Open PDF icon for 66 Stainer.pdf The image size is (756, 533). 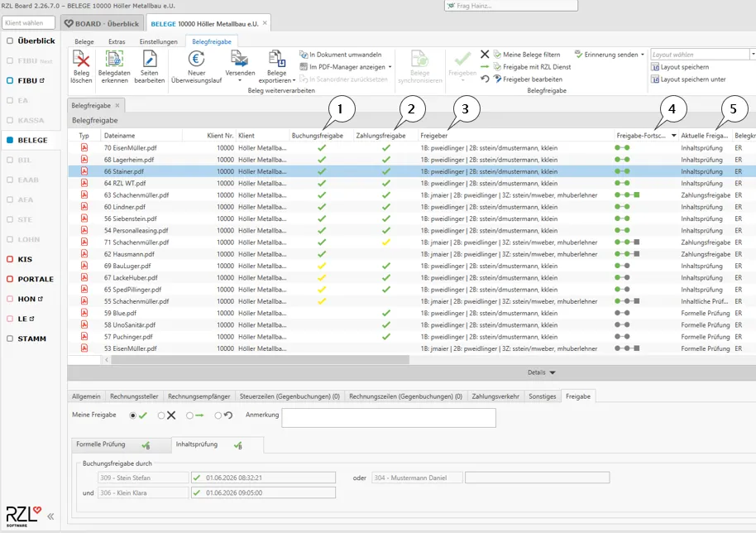[84, 171]
